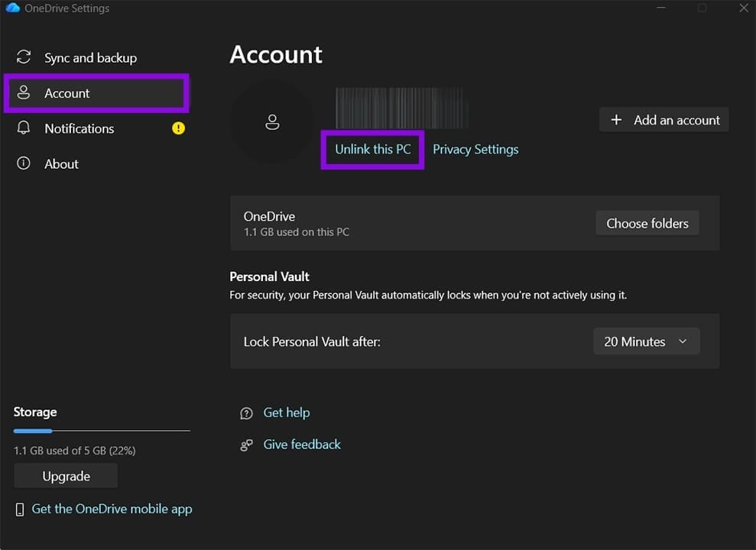Go to the Notifications section

tap(96, 128)
